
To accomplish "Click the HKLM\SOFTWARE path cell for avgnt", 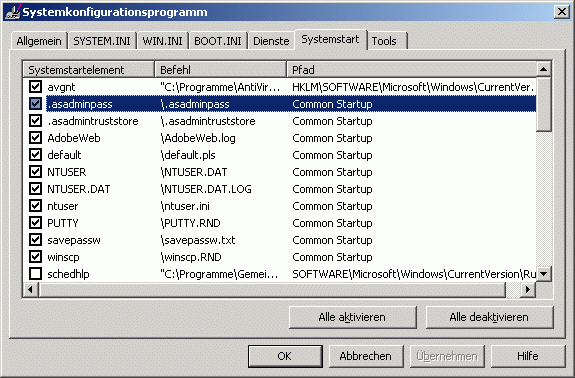I will tap(413, 87).
